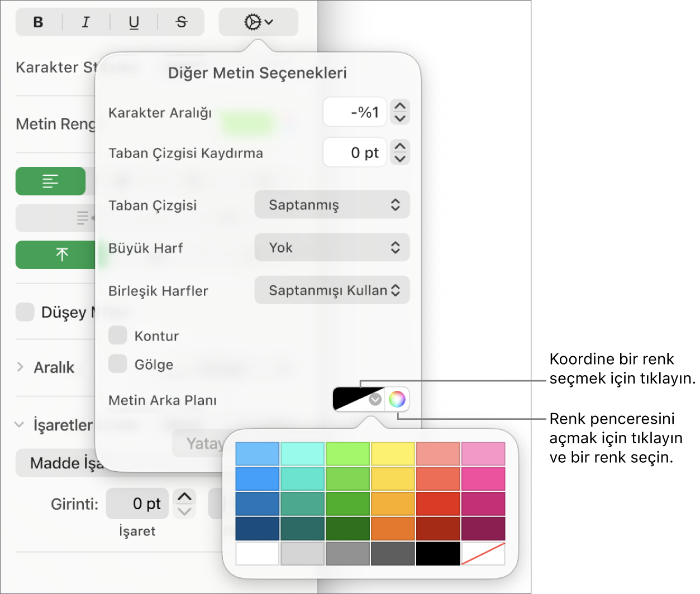Toggle bold formatting button
This screenshot has height=594, width=700.
point(39,22)
